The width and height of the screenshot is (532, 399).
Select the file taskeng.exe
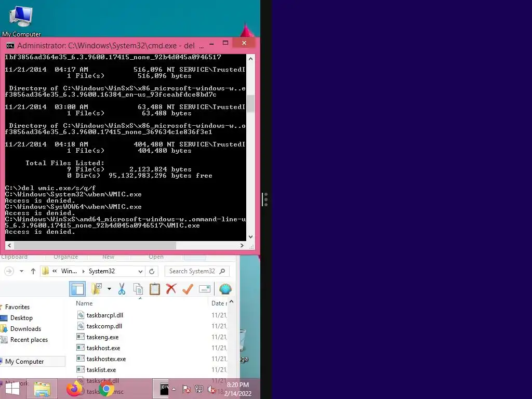pyautogui.click(x=102, y=337)
